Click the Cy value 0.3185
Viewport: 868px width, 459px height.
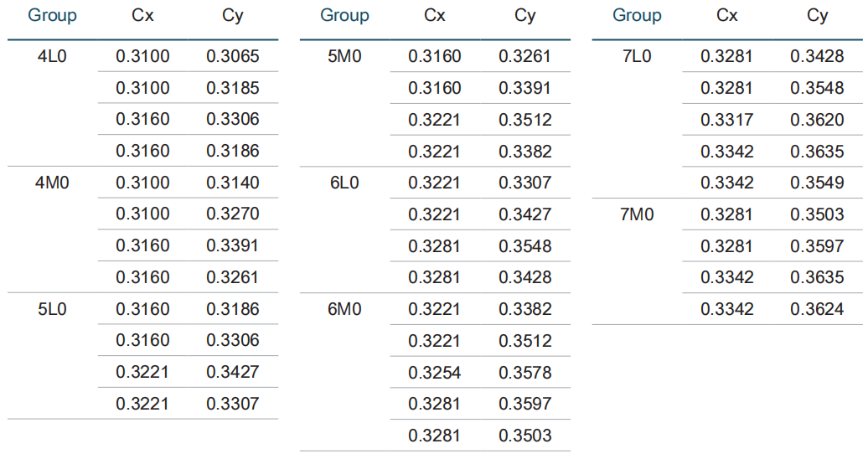233,88
